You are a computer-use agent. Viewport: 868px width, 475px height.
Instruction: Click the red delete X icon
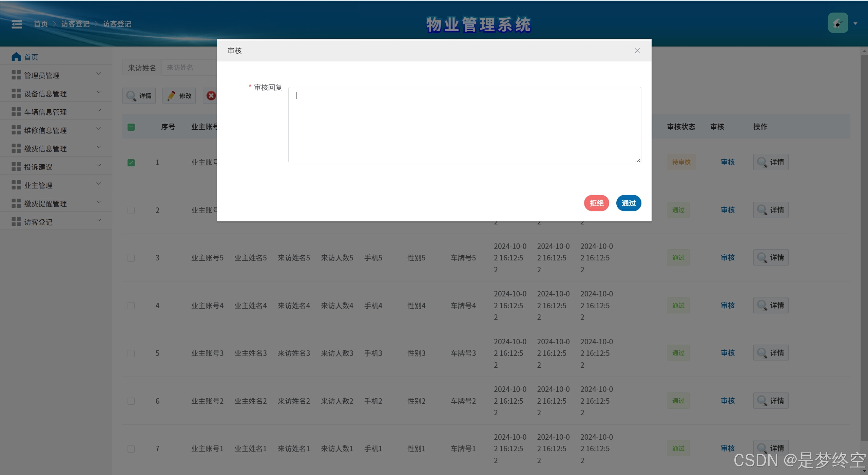tap(211, 96)
